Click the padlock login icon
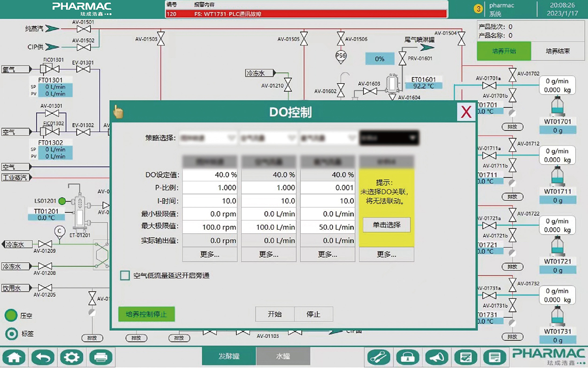The height and width of the screenshot is (368, 588). click(x=406, y=357)
